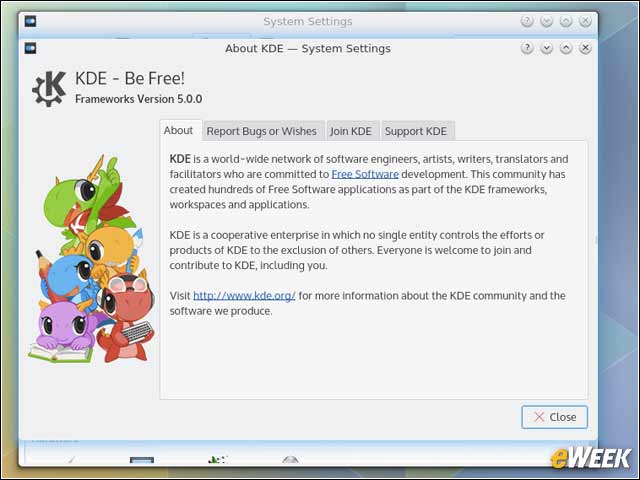Select the Join KDE tab

(351, 131)
